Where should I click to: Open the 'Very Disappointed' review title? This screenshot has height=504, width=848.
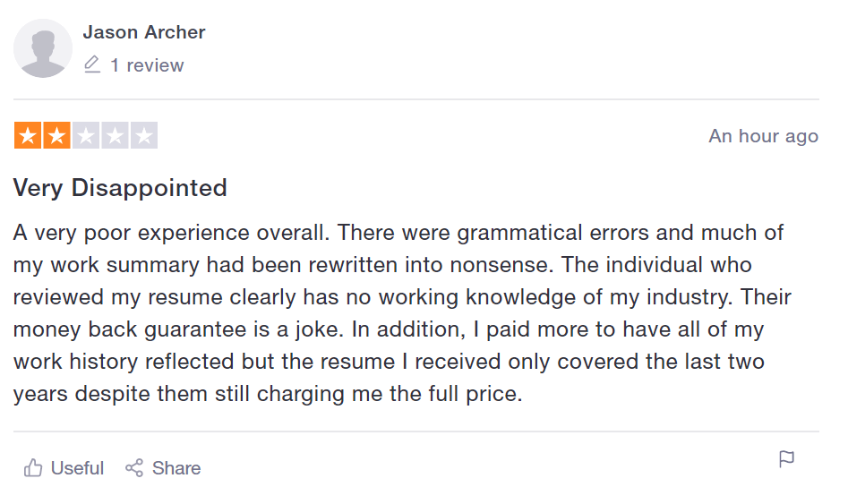[x=120, y=188]
